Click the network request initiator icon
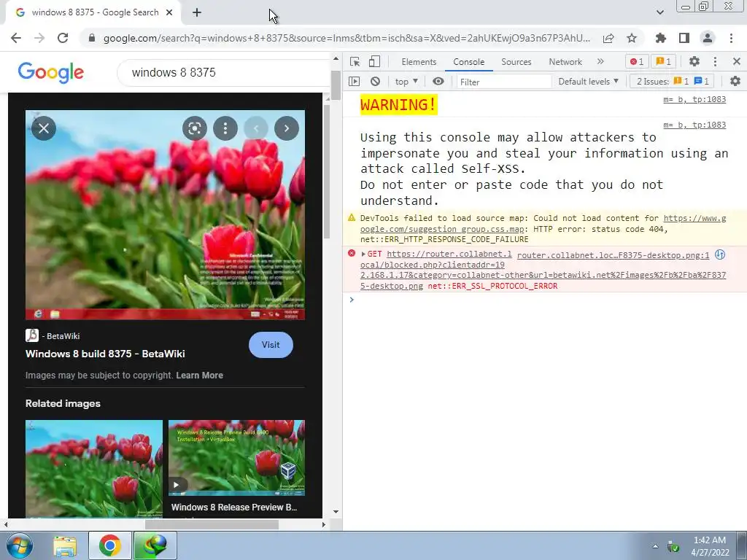This screenshot has height=560, width=747. 720,254
